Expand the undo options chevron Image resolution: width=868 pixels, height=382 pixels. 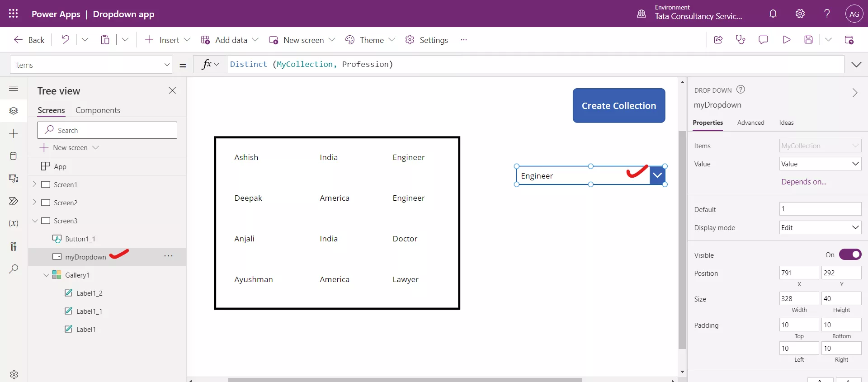[x=85, y=40]
